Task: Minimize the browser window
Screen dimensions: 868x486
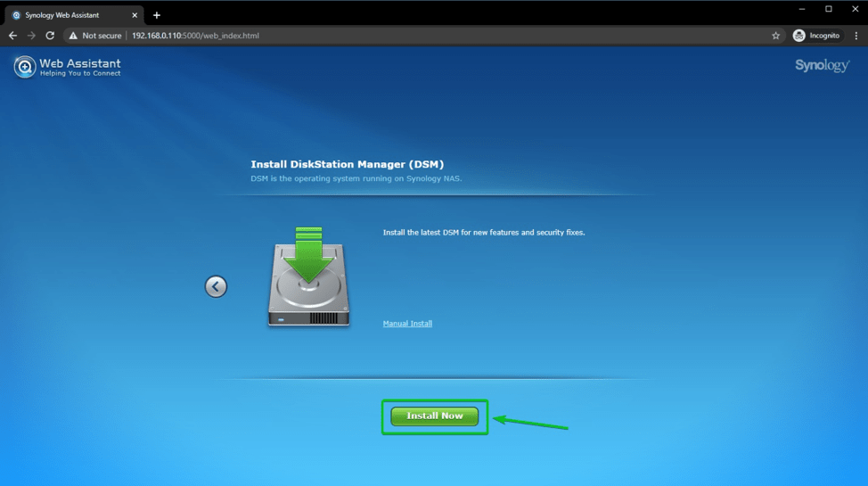Action: click(x=801, y=9)
